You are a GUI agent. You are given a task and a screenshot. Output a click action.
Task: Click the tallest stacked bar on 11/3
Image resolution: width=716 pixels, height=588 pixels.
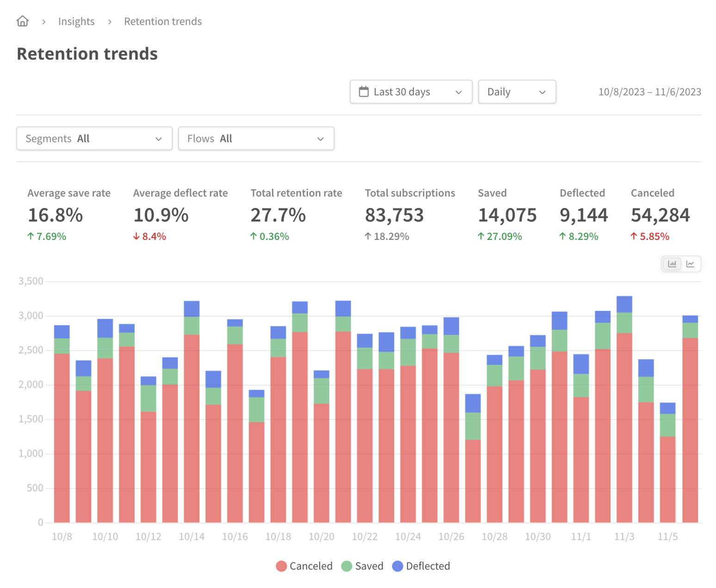click(623, 416)
